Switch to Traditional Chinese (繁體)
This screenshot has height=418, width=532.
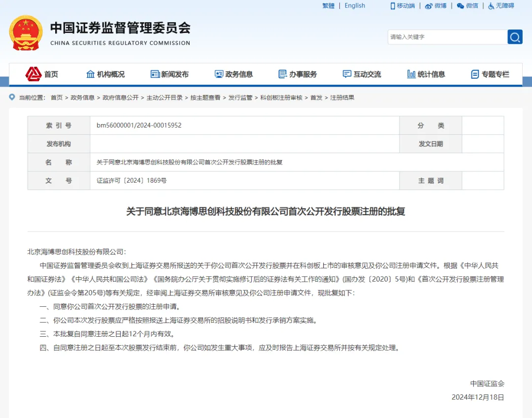[328, 6]
